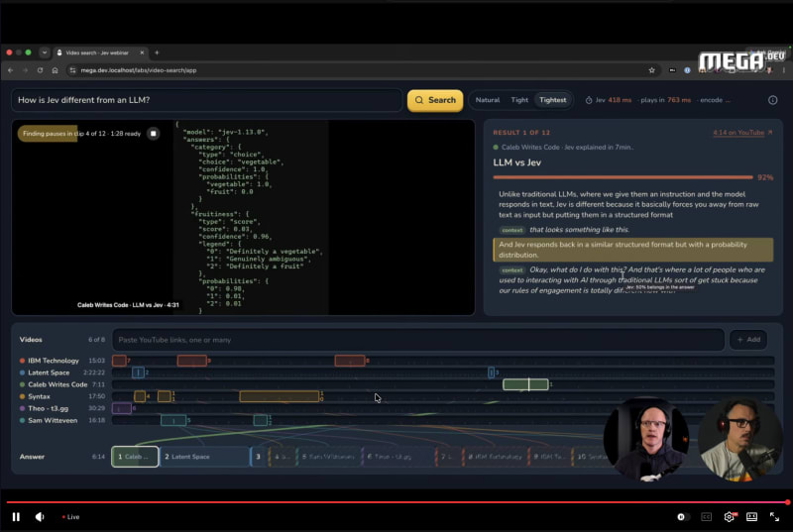Viewport: 793px width, 532px height.
Task: Open tab search dropdown arrow
Action: (x=45, y=53)
